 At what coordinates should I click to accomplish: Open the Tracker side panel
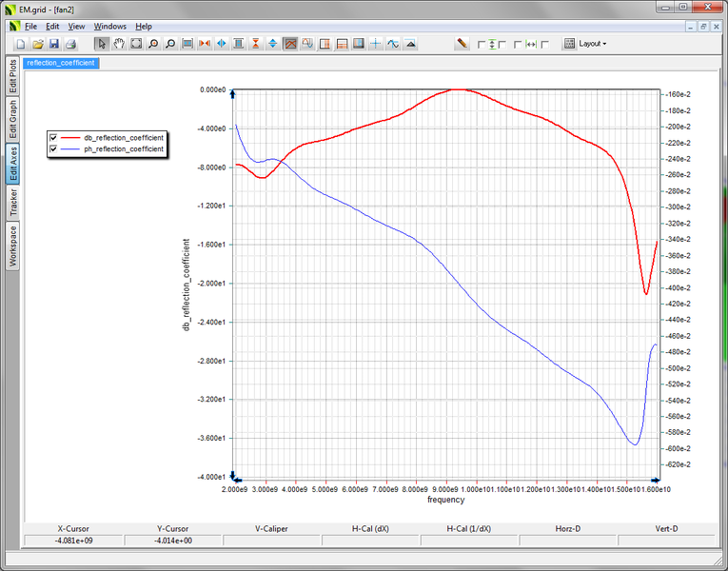[x=12, y=203]
